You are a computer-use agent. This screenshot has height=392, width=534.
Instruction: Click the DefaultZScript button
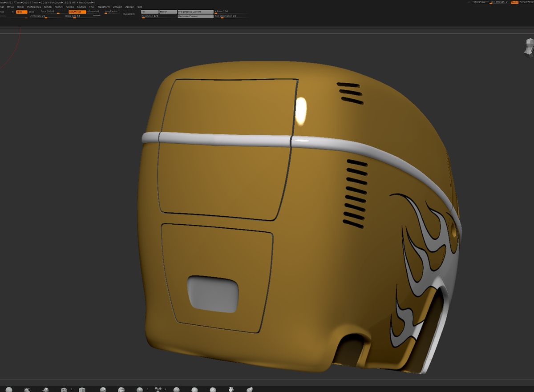526,2
